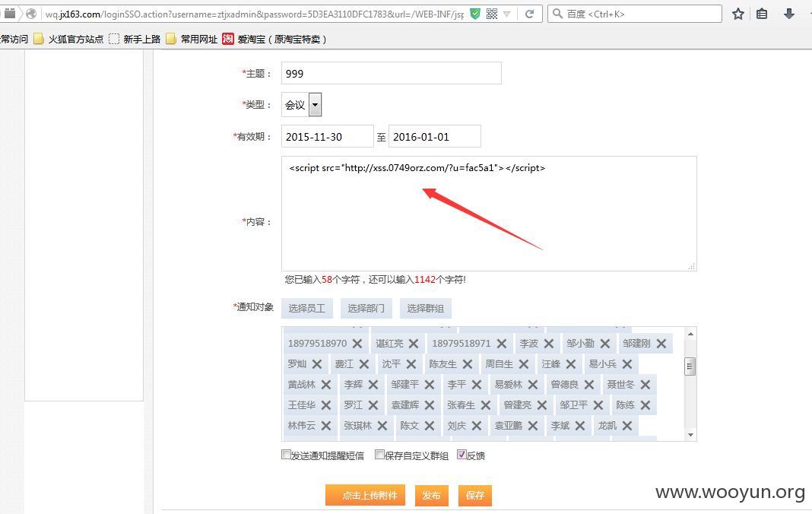Click recipient name 袁建辉
This screenshot has width=812, height=514.
pyautogui.click(x=405, y=405)
